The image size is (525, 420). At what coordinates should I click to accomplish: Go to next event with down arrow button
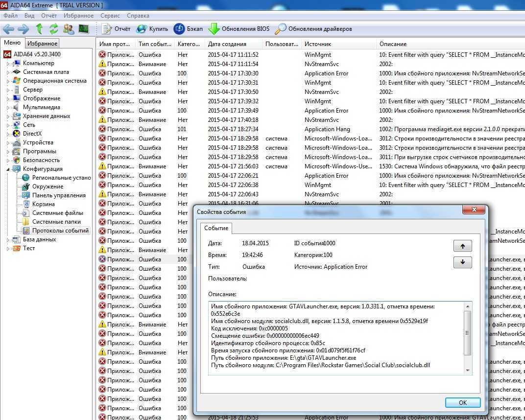[x=462, y=262]
